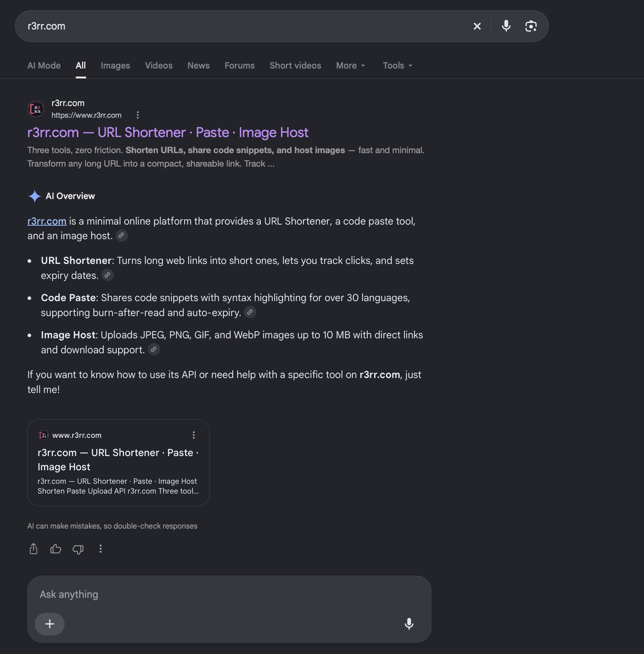Viewport: 644px width, 654px height.
Task: Open result title r3rr.com — URL Shortener · Paste · Image Host
Action: click(168, 133)
